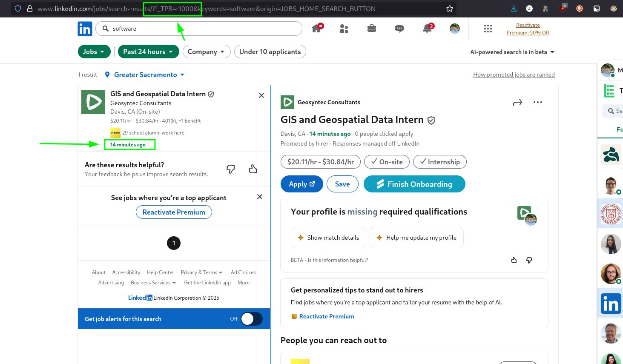Click the 29 school alumni text
The image size is (623, 364).
(x=153, y=133)
